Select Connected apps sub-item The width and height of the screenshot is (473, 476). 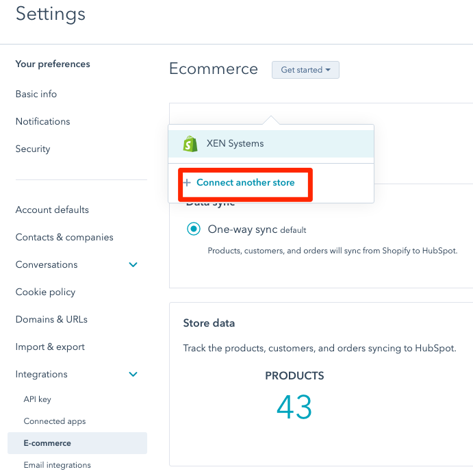pyautogui.click(x=55, y=421)
